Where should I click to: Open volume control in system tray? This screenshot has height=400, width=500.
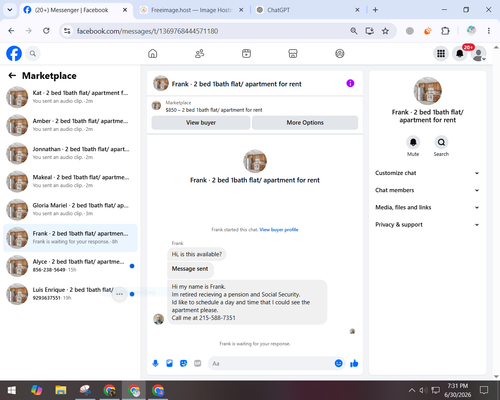coord(423,390)
